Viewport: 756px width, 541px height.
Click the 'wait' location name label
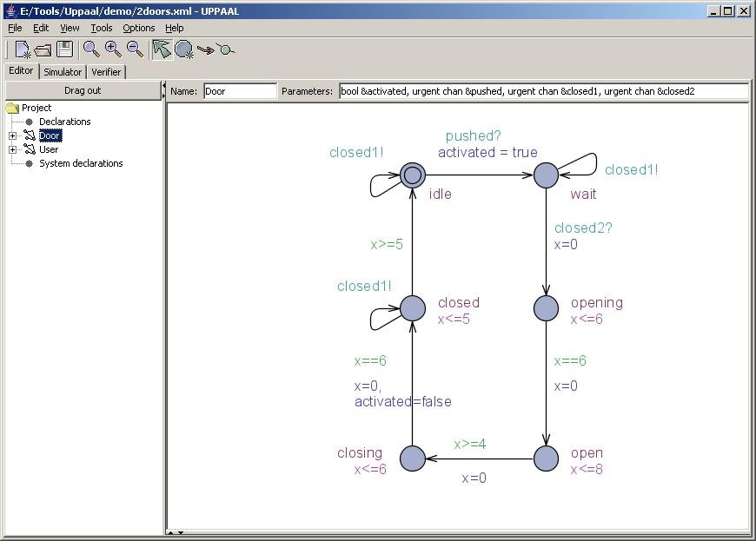click(x=583, y=194)
